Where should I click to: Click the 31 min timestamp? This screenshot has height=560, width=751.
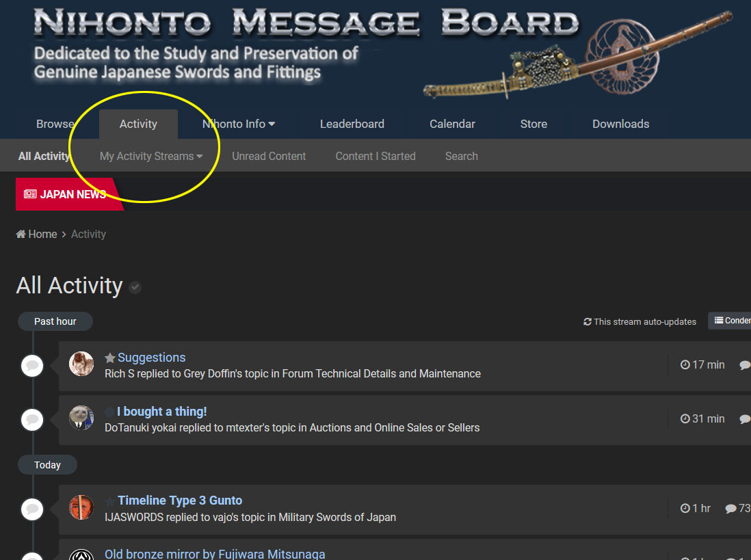(709, 418)
